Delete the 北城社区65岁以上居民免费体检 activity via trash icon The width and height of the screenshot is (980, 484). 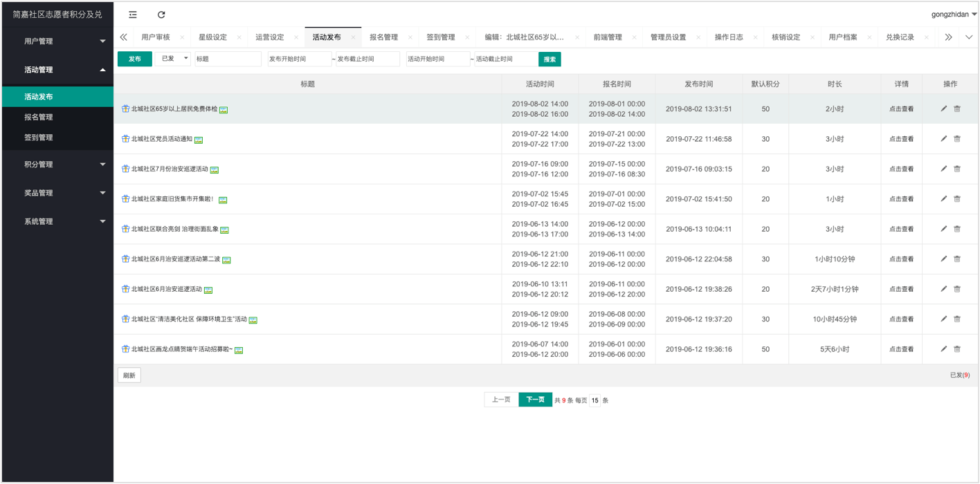(x=957, y=109)
